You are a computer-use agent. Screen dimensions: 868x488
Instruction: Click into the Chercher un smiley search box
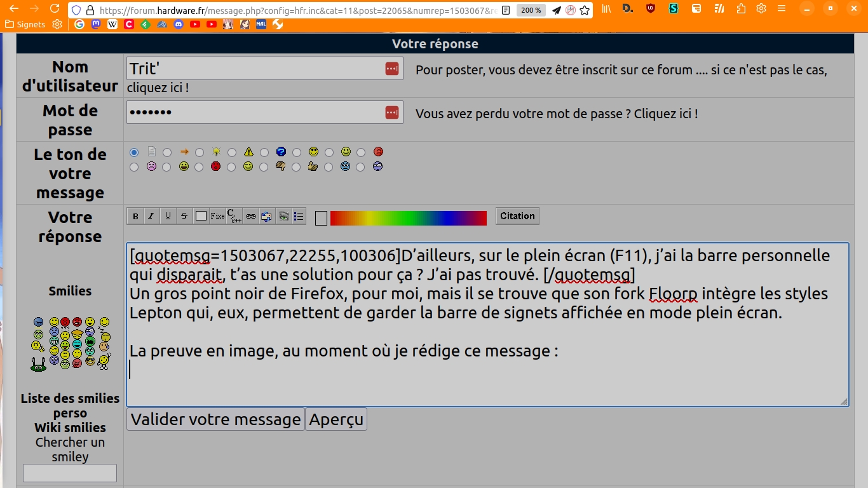click(70, 473)
